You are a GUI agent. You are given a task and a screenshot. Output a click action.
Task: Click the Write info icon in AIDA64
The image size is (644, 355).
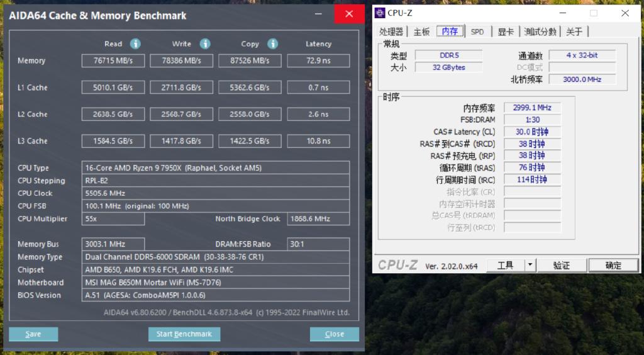pyautogui.click(x=205, y=43)
